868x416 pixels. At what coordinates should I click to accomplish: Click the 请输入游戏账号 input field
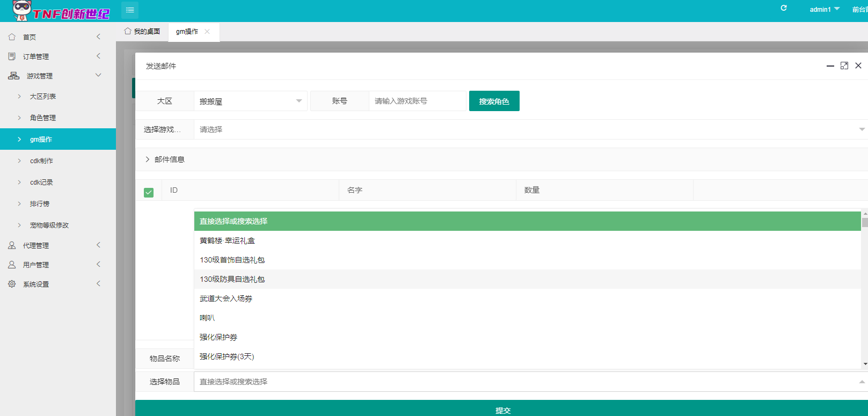(x=417, y=101)
